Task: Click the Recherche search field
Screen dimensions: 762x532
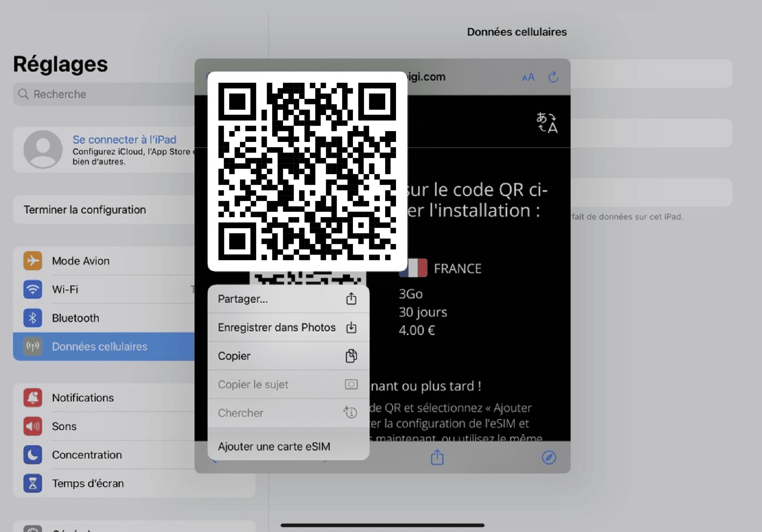Action: [x=105, y=94]
